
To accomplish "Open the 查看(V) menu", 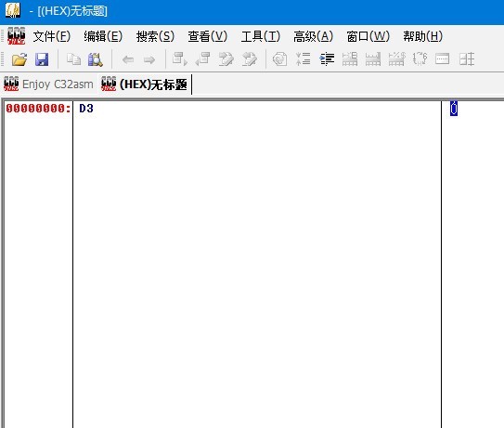I will (x=208, y=36).
